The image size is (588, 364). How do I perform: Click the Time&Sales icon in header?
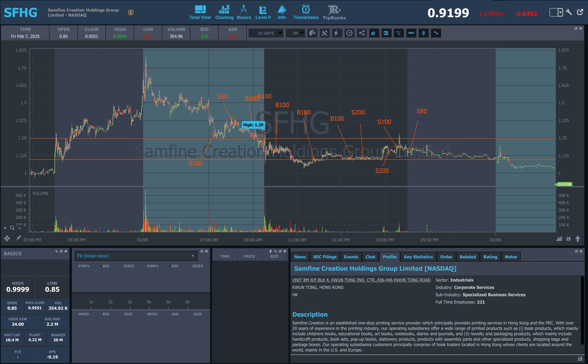pyautogui.click(x=306, y=13)
